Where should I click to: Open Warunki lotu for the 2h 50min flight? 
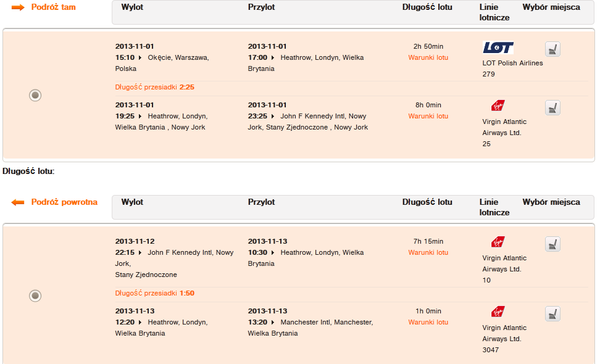pyautogui.click(x=428, y=57)
